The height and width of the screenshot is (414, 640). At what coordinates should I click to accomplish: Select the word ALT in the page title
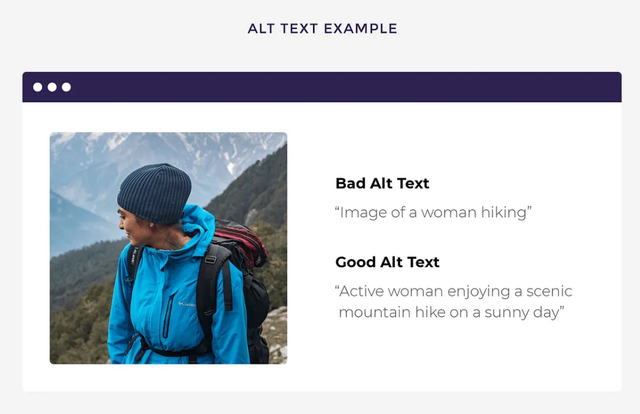[x=261, y=29]
